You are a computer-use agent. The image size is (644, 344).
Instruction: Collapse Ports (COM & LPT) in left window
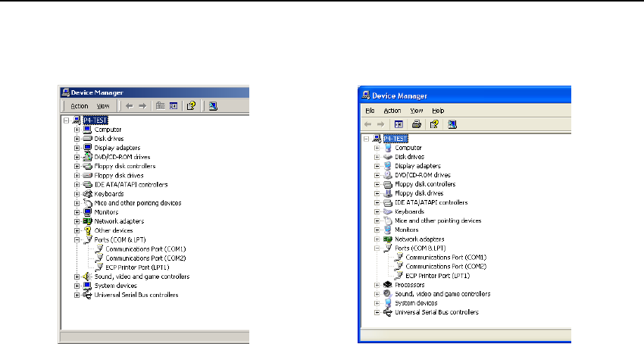click(77, 240)
